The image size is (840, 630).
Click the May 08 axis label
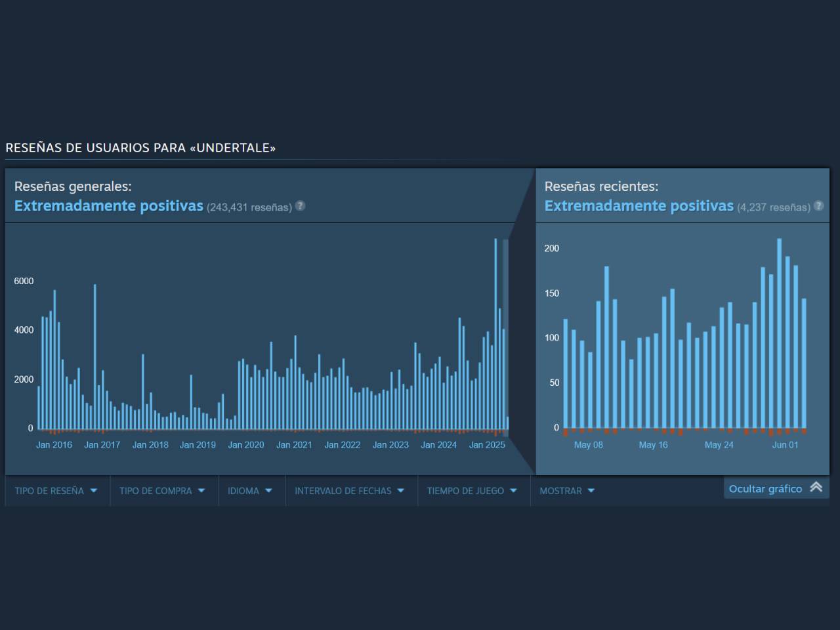[589, 445]
